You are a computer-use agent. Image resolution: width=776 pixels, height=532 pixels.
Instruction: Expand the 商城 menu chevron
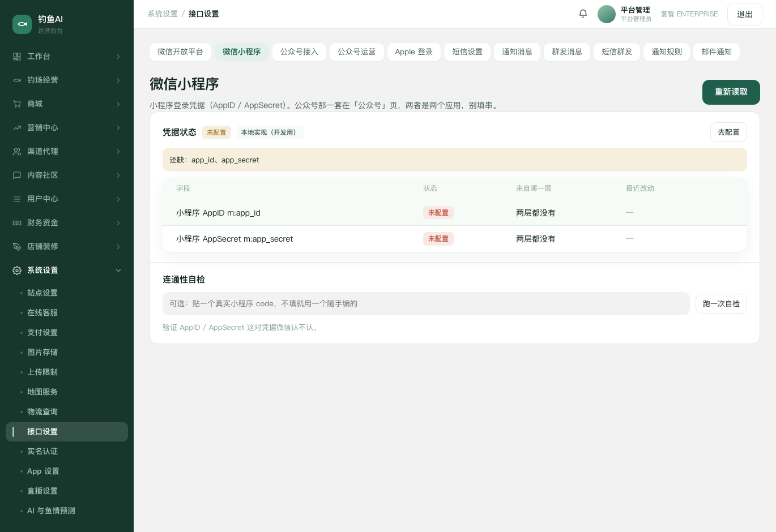pyautogui.click(x=118, y=104)
